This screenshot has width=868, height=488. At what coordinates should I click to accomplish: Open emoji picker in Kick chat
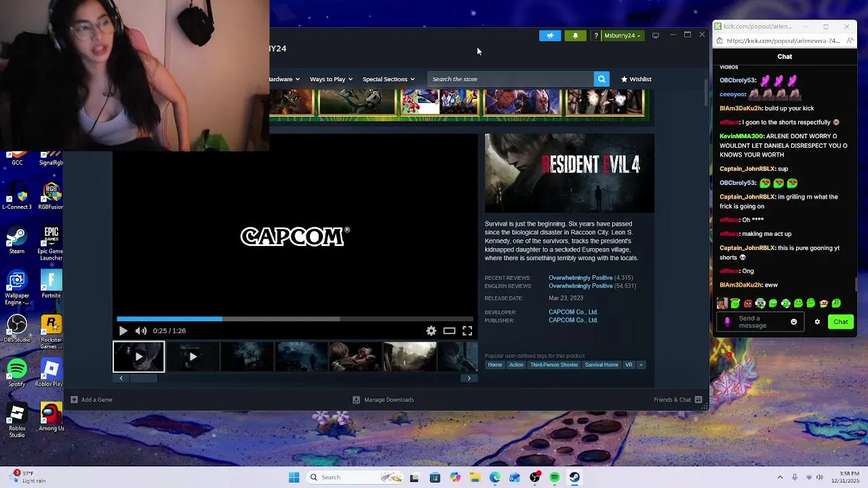pyautogui.click(x=793, y=322)
